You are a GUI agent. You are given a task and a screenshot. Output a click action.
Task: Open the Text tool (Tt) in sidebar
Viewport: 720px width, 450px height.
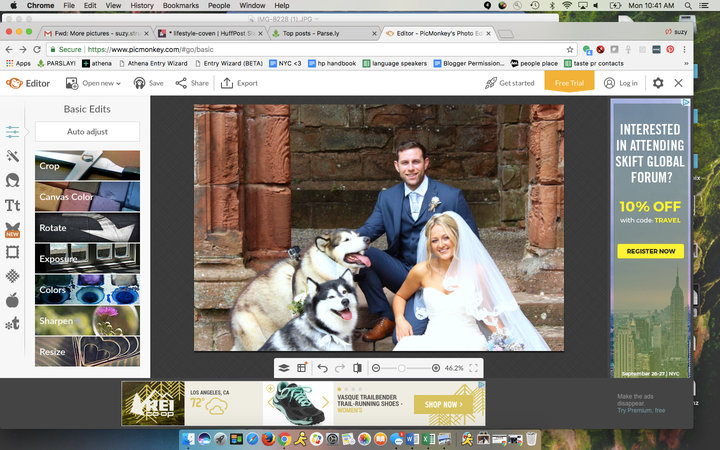point(13,205)
